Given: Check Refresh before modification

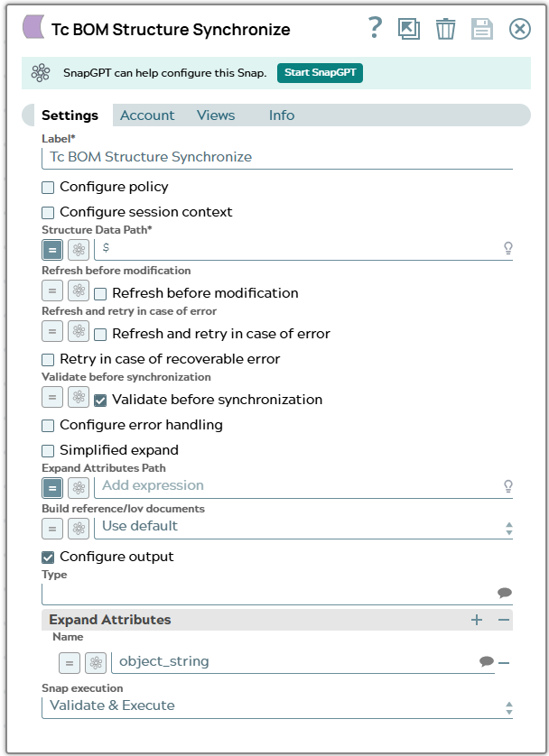Looking at the screenshot, I should [x=100, y=294].
